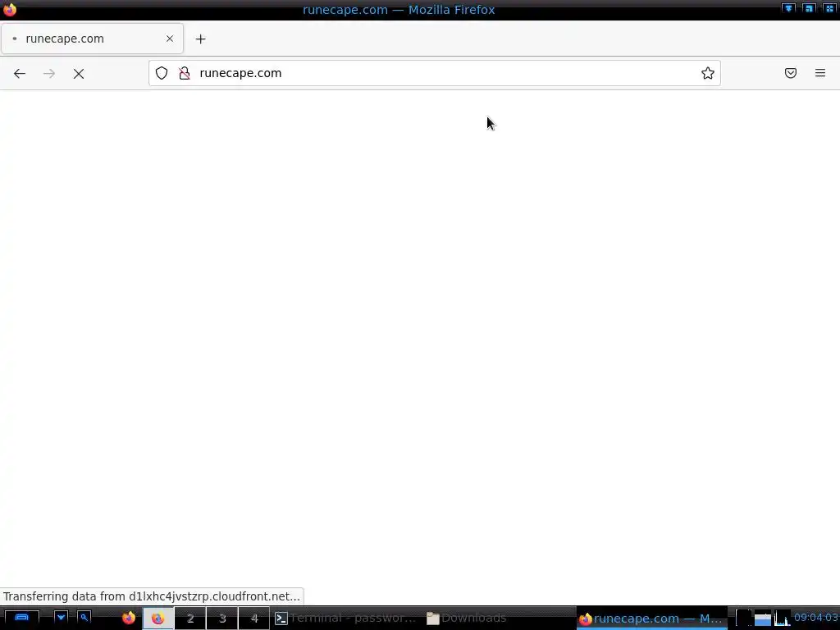Save page to Pocket
Viewport: 840px width, 630px height.
point(791,73)
